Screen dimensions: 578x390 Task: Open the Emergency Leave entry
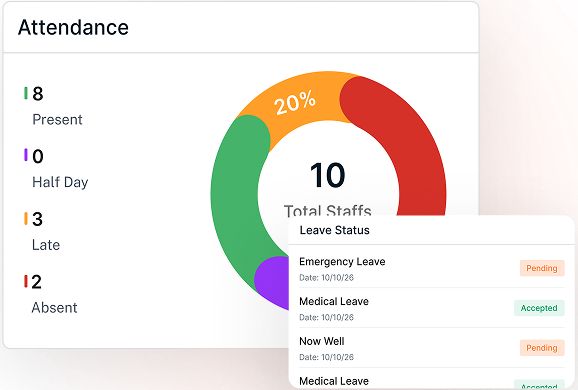tap(432, 268)
